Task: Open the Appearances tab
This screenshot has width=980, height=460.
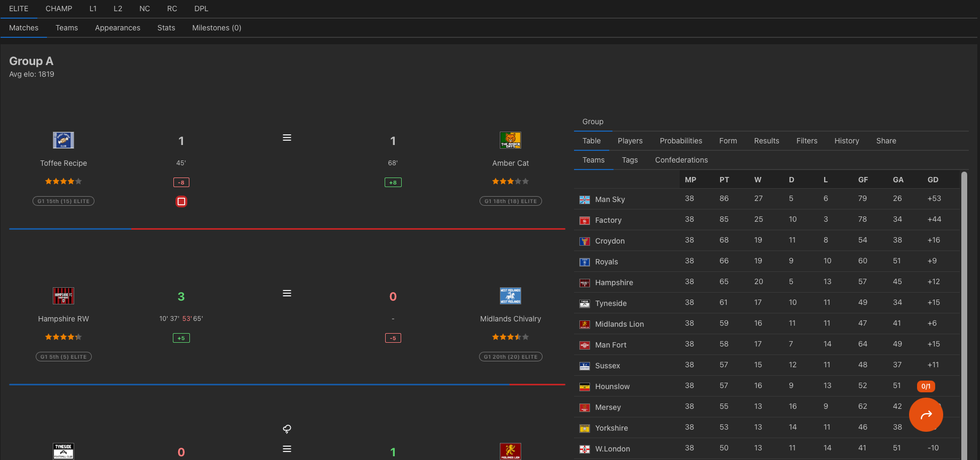Action: pyautogui.click(x=117, y=28)
